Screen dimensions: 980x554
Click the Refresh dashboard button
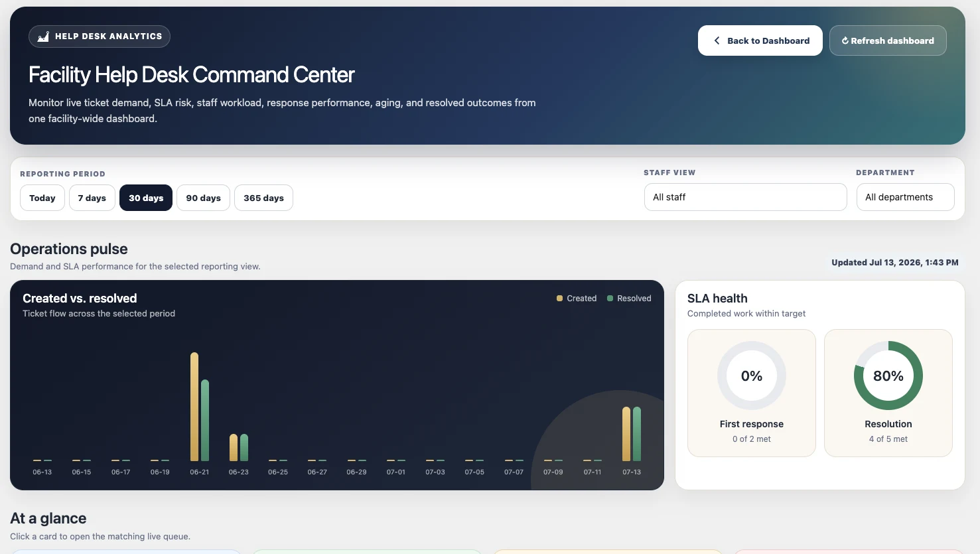pos(888,40)
